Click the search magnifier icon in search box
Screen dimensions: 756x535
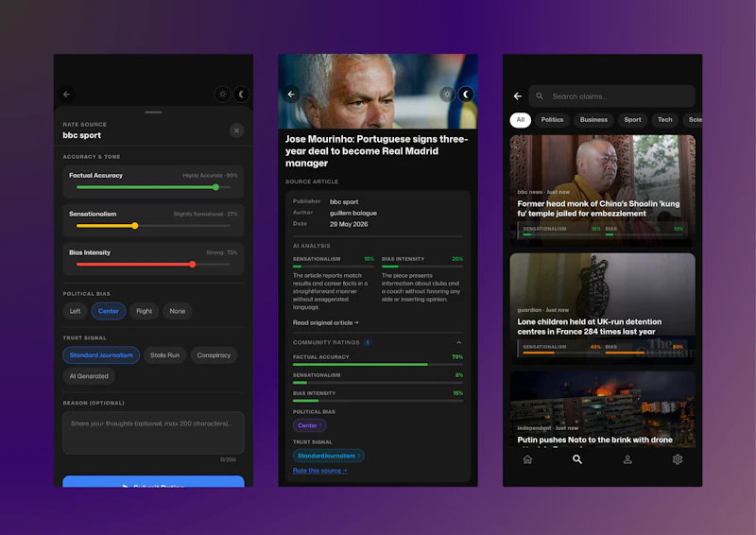click(540, 96)
